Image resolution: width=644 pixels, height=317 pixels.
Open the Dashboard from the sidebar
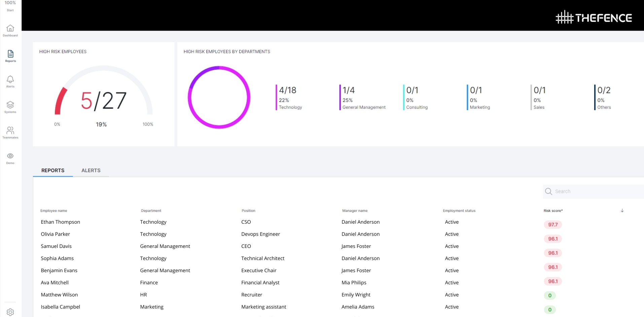pos(10,30)
